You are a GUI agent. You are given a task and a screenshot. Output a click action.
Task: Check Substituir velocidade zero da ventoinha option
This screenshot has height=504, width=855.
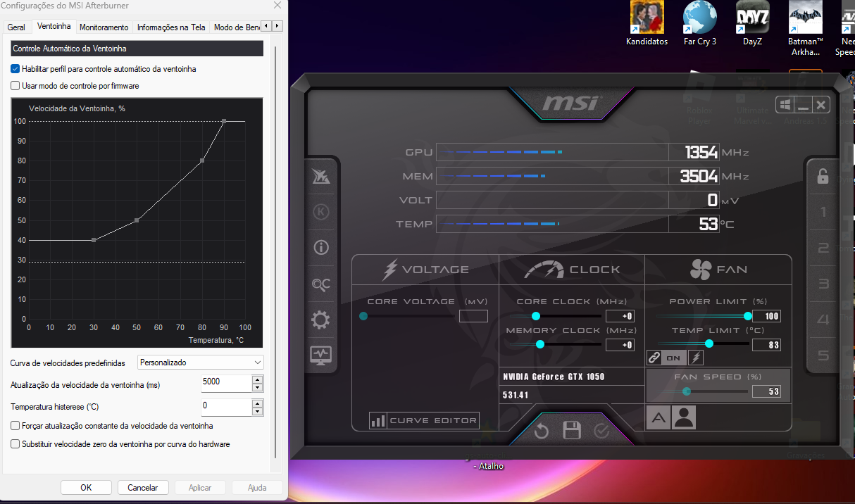point(15,444)
